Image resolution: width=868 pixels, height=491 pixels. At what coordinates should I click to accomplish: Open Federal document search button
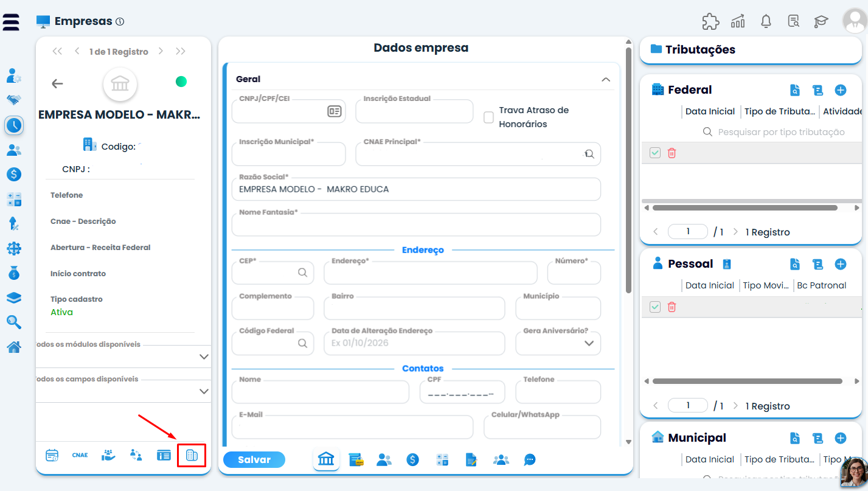click(x=795, y=90)
